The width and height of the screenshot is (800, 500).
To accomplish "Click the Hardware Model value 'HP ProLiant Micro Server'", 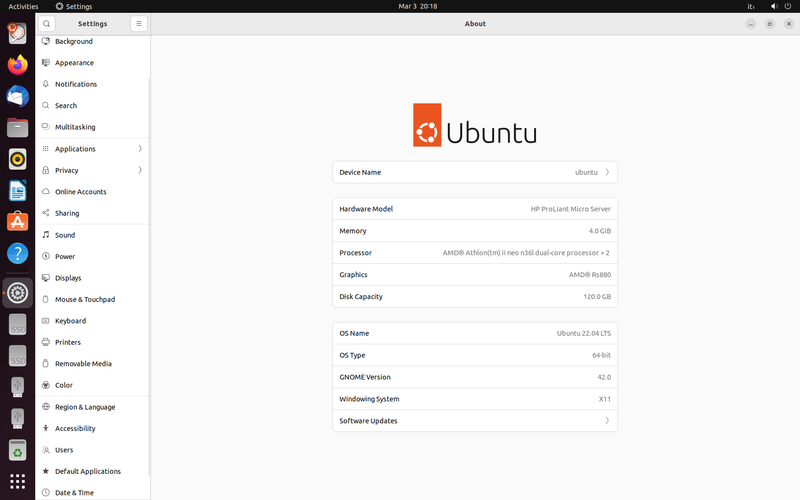I will click(x=570, y=209).
